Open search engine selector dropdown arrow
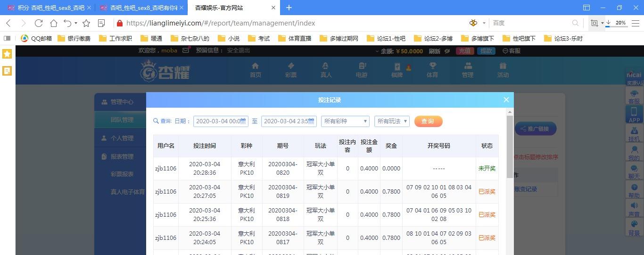The height and width of the screenshot is (255, 644). coord(484,23)
